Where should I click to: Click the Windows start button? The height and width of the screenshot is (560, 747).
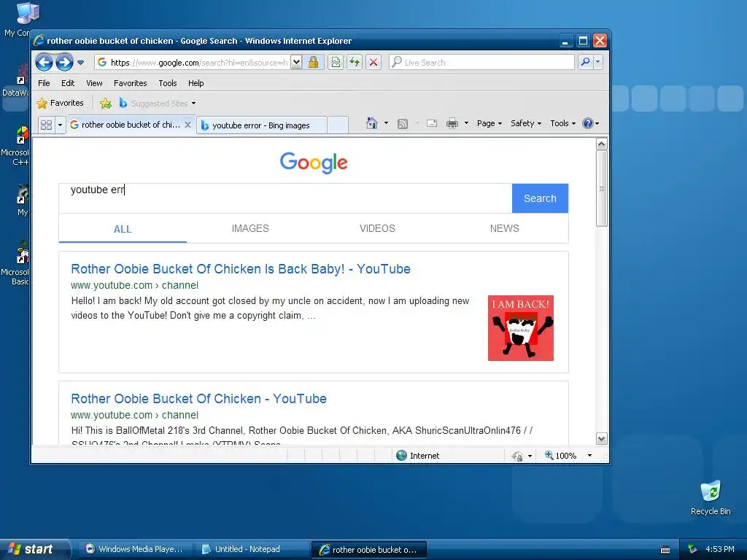34,549
